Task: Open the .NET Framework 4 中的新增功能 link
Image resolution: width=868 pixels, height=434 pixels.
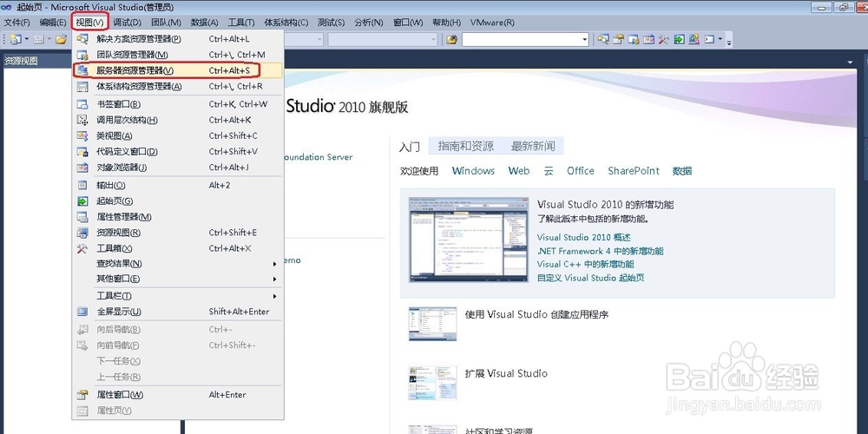Action: (x=600, y=251)
